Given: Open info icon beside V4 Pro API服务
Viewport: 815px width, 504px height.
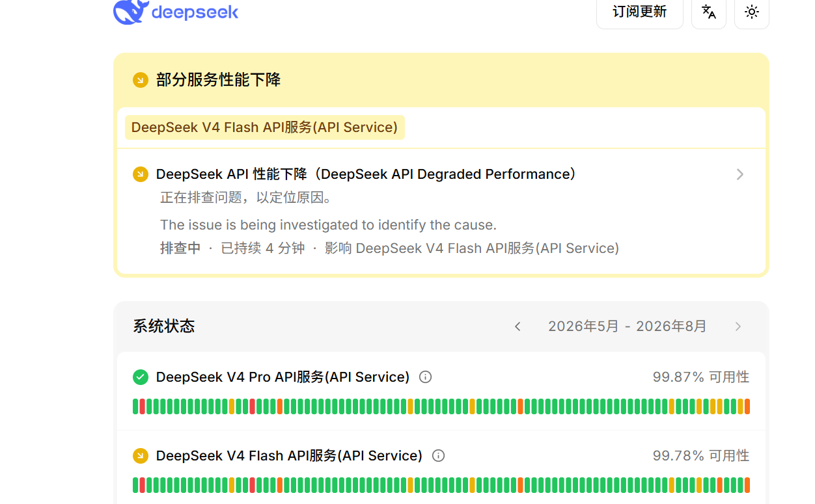Looking at the screenshot, I should 426,377.
